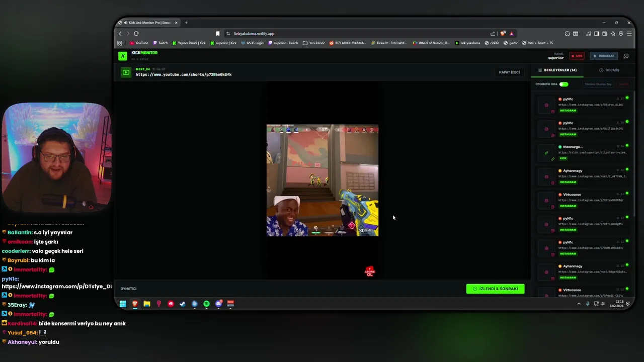Click the red Temizle button
Image resolution: width=644 pixels, height=362 pixels.
click(x=624, y=84)
